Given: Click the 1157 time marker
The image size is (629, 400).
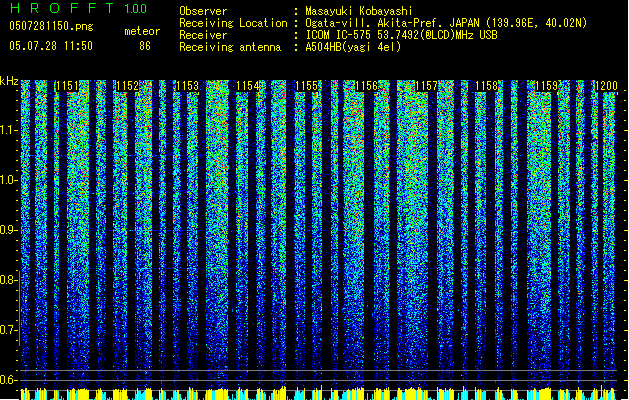Looking at the screenshot, I should (x=426, y=86).
